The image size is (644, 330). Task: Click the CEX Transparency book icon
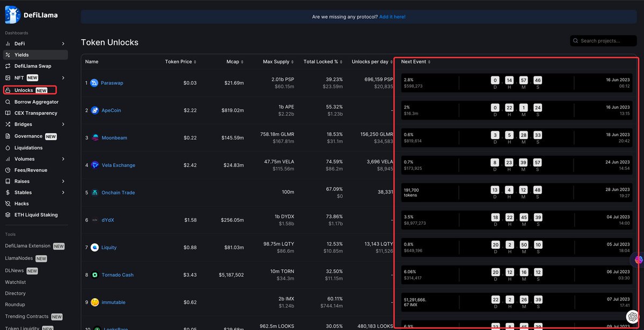pos(8,113)
